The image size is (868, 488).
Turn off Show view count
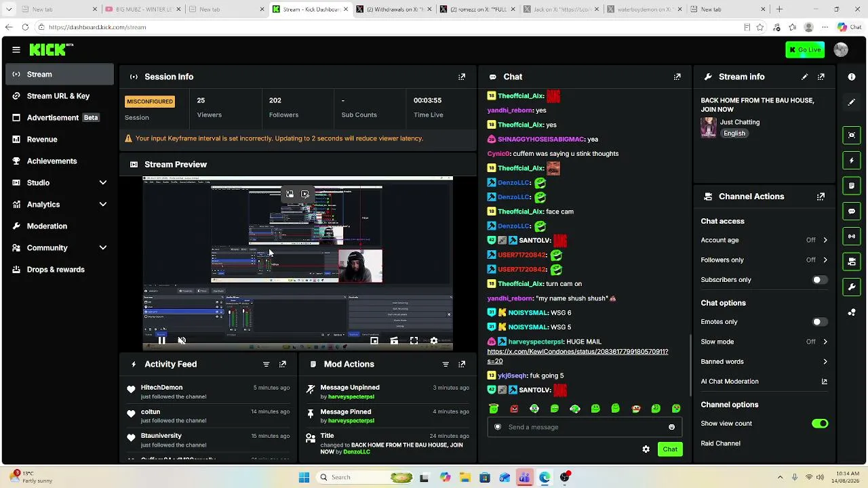pos(820,424)
